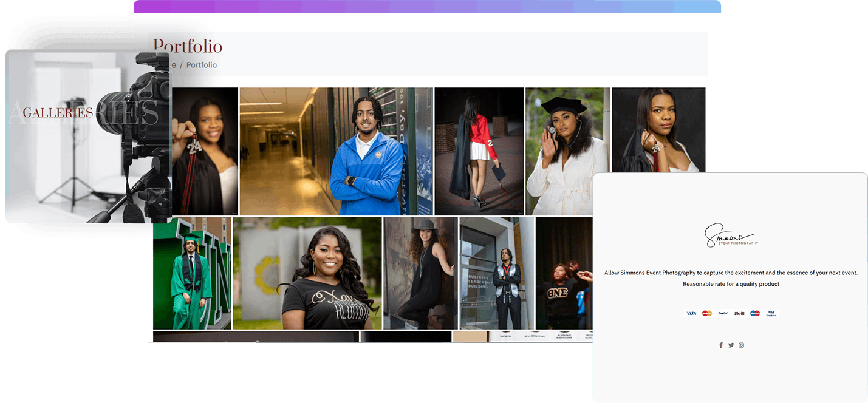Open photo of group in black sweatshirts
This screenshot has width=868, height=403.
[x=564, y=273]
